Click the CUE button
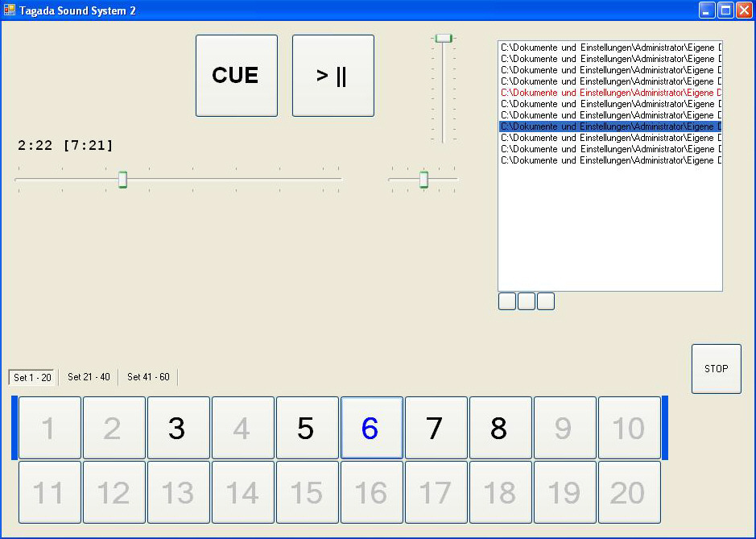The image size is (756, 539). [x=236, y=76]
